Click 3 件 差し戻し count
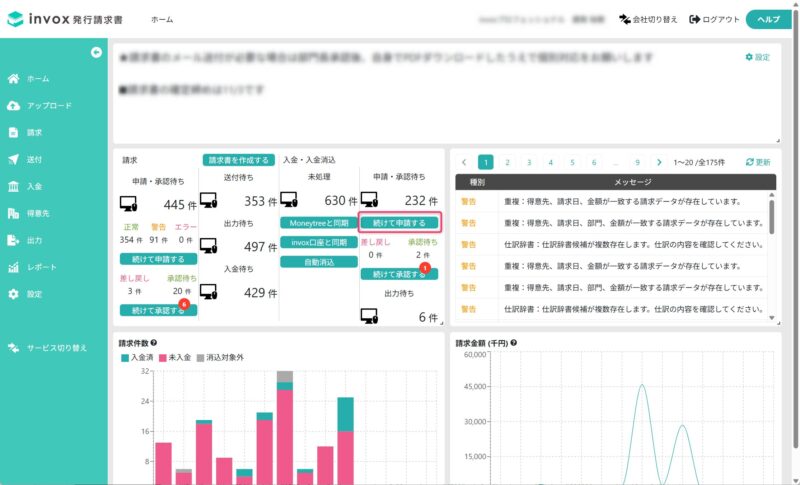 (134, 291)
